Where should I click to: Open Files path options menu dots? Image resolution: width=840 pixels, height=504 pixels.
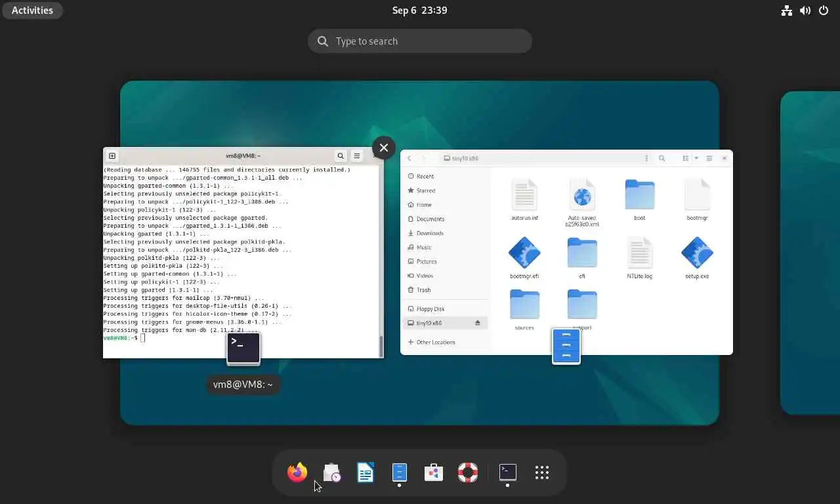[x=646, y=158]
